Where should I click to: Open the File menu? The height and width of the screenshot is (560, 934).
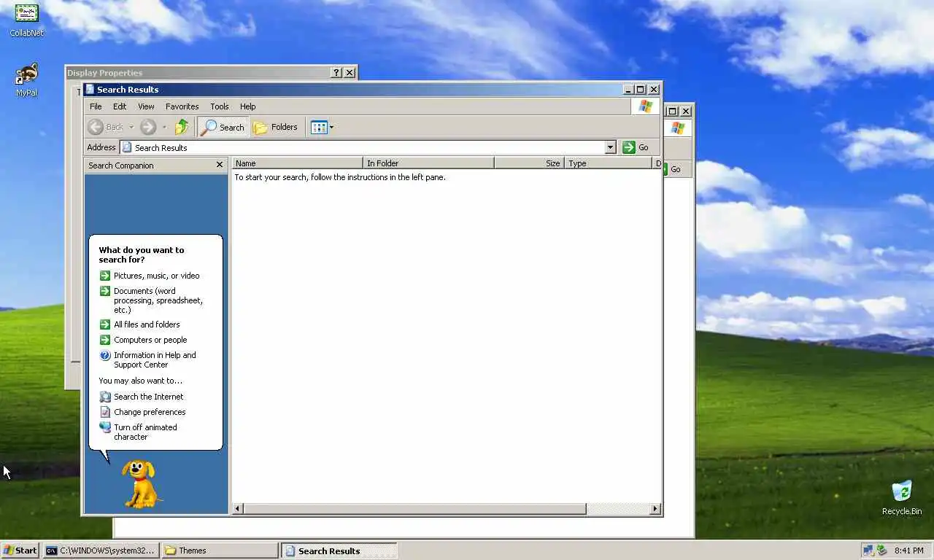click(96, 106)
